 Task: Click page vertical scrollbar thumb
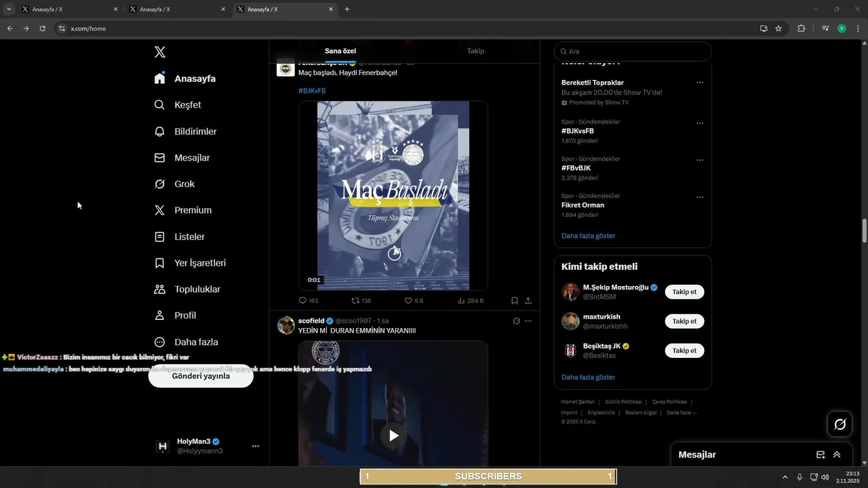pos(864,231)
